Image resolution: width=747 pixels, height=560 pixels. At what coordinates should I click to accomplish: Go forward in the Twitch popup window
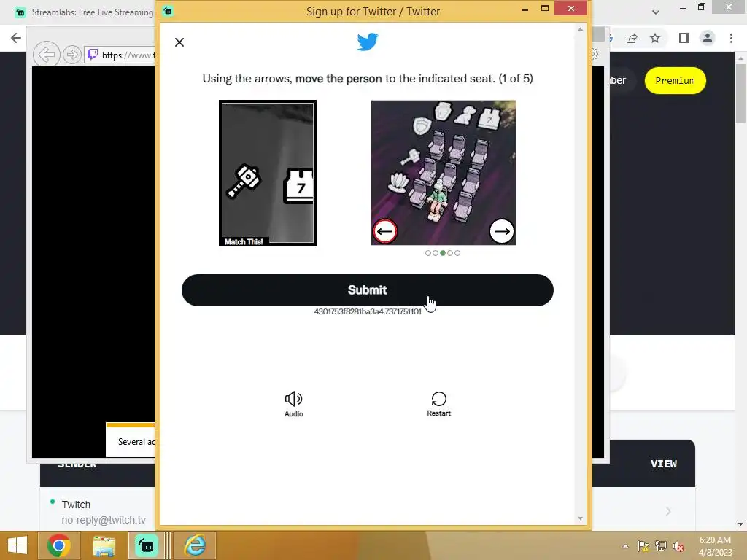72,55
